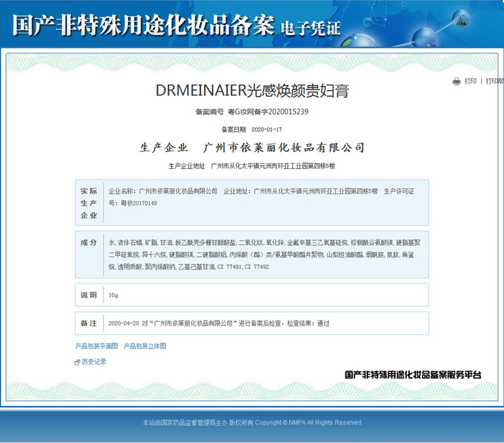This screenshot has height=443, width=504.
Task: Click the printer icon
Action: click(x=456, y=81)
